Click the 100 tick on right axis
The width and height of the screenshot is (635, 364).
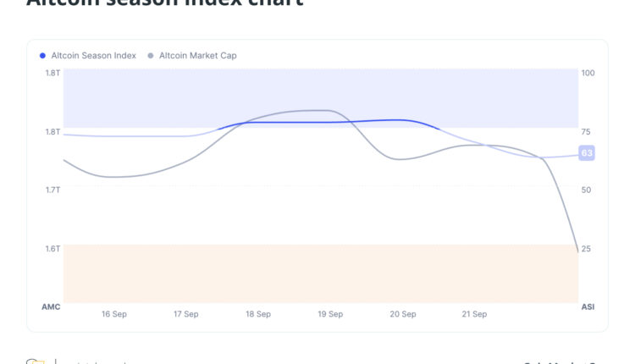click(x=588, y=73)
